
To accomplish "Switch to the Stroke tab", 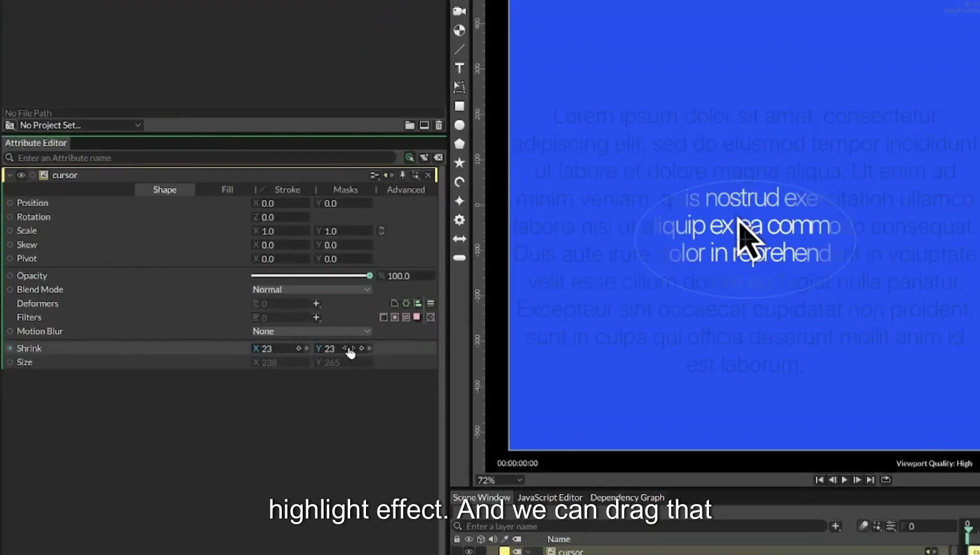I will pyautogui.click(x=287, y=189).
